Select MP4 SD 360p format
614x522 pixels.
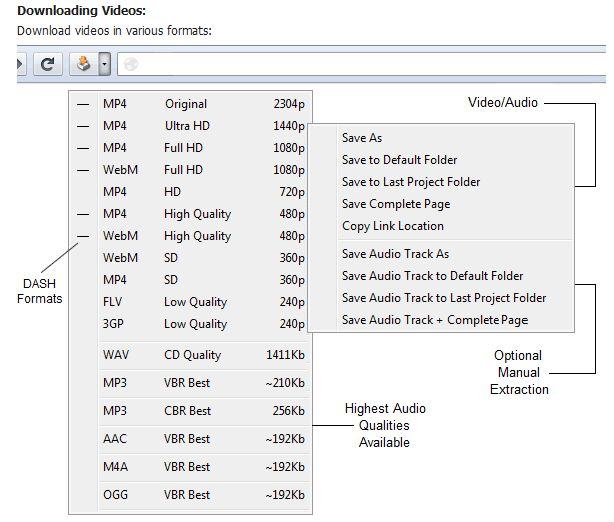click(191, 280)
